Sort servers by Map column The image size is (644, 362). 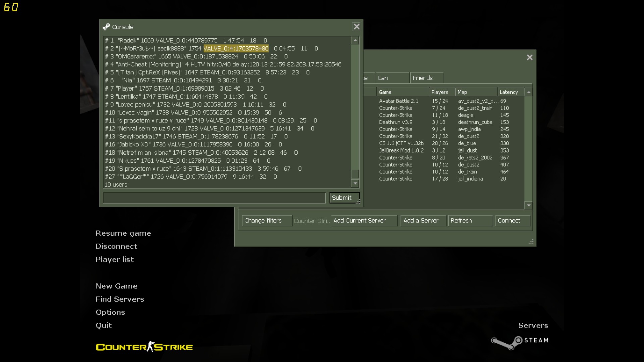click(476, 92)
